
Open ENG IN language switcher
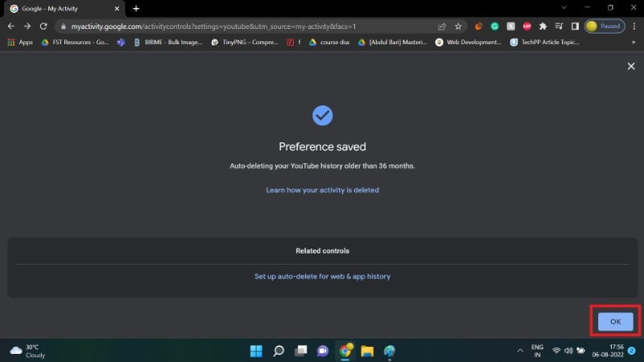(537, 351)
